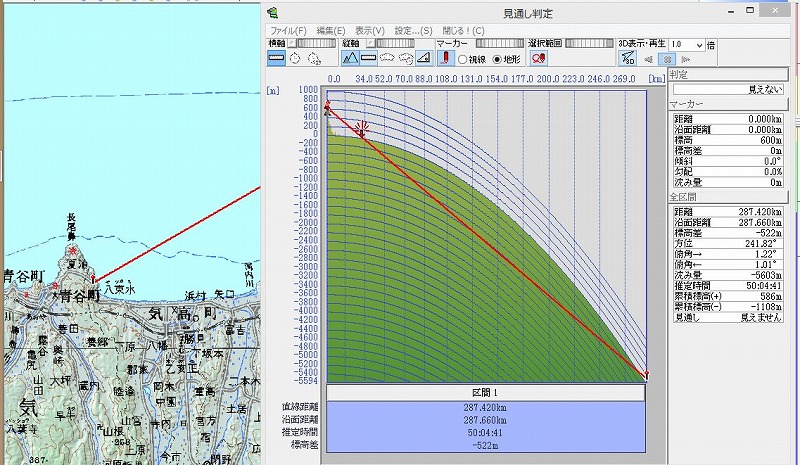Screen dimensions: 800x465
Task: Maximize the 見通し判定 window
Action: (750, 10)
